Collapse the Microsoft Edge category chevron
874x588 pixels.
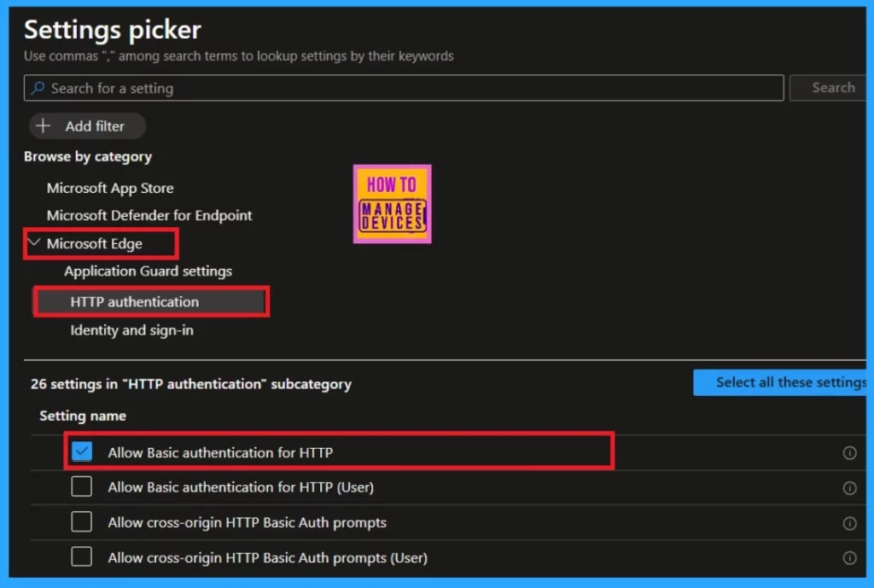pos(34,242)
